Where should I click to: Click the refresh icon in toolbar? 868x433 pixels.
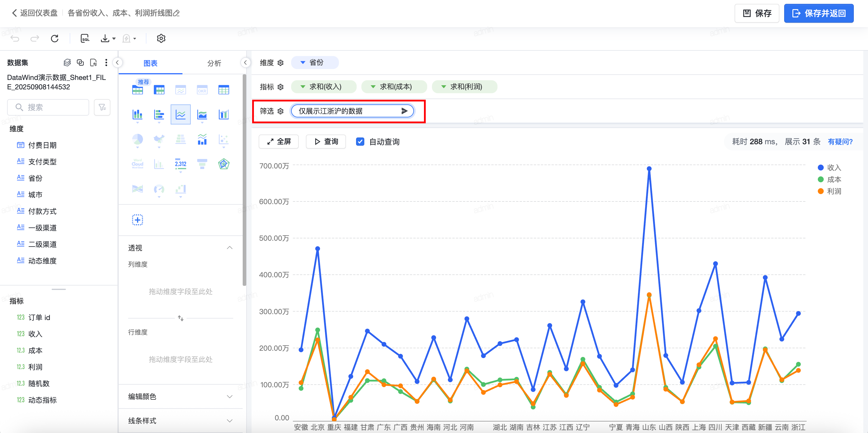55,38
